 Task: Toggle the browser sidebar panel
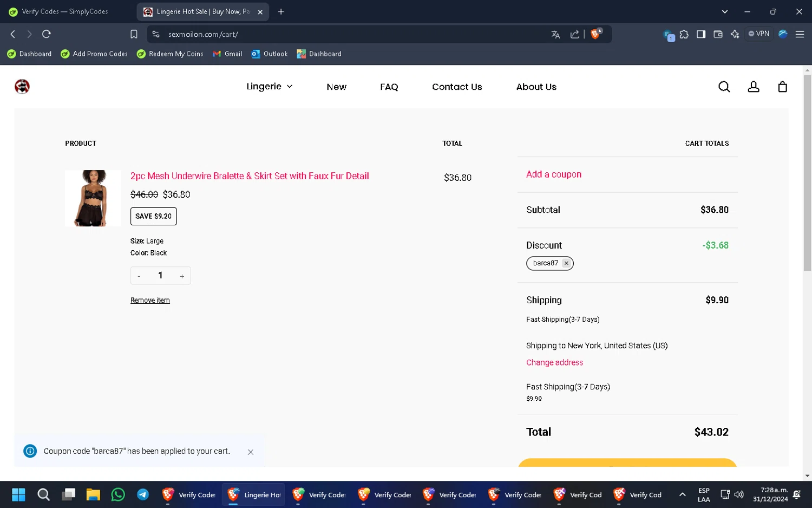coord(701,34)
